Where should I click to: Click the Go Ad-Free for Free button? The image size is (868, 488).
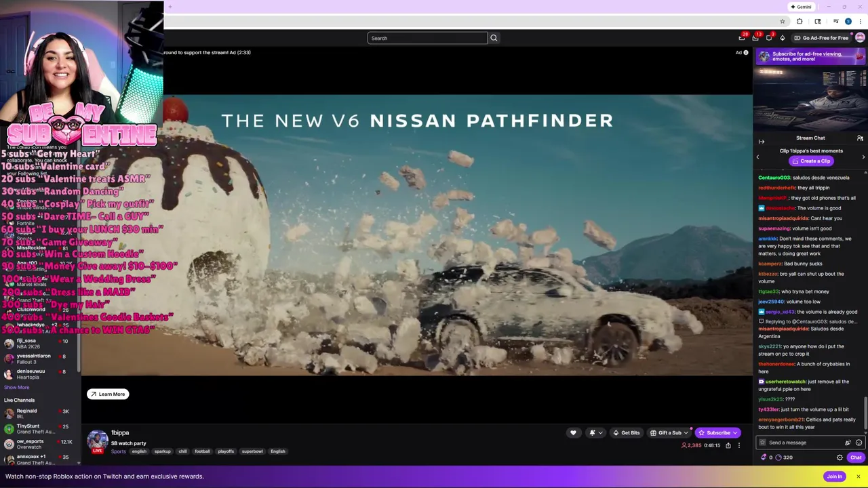point(821,38)
